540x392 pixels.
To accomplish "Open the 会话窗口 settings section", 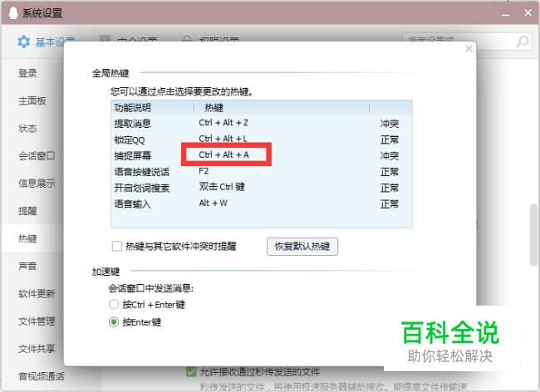I will [x=37, y=156].
